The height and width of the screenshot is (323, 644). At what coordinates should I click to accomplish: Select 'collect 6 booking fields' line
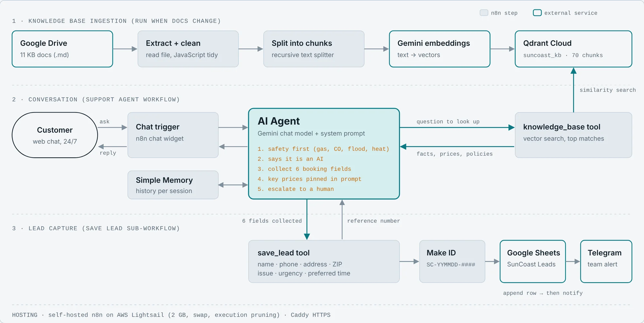pyautogui.click(x=304, y=169)
